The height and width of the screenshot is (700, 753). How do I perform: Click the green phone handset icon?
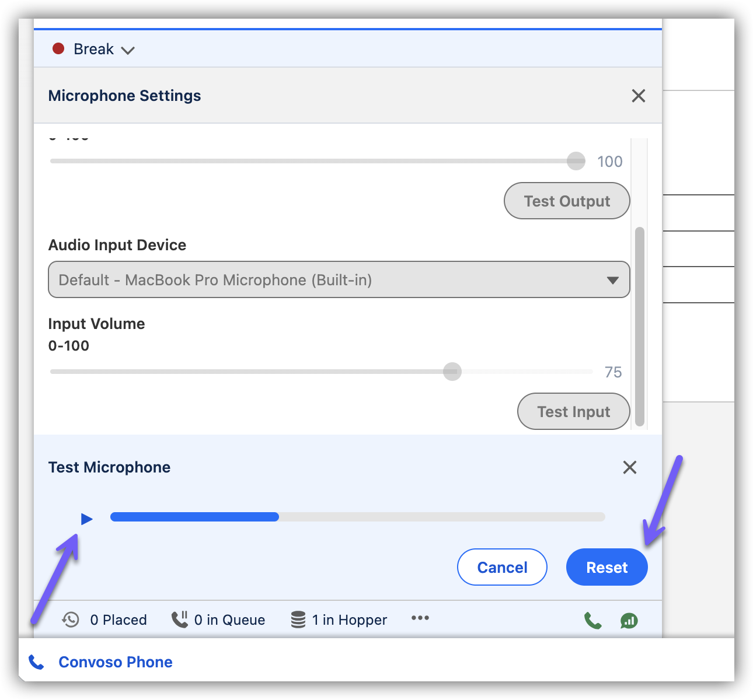pos(592,621)
